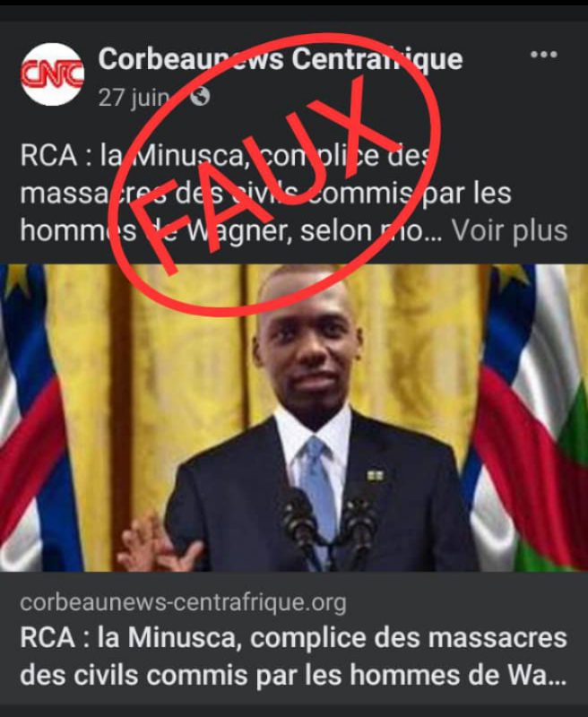Click the corbeaunews-centrafrique.org domain link
This screenshot has width=588, height=717.
(x=183, y=602)
